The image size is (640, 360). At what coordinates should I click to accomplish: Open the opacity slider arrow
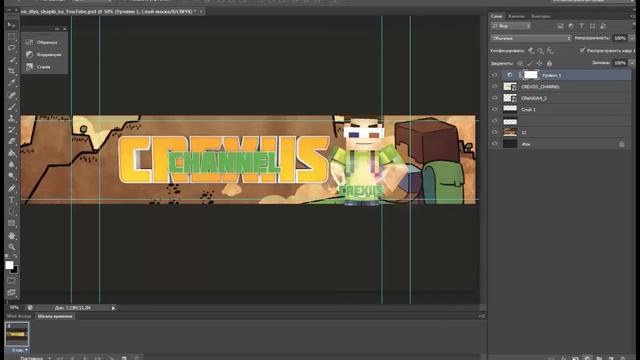632,38
